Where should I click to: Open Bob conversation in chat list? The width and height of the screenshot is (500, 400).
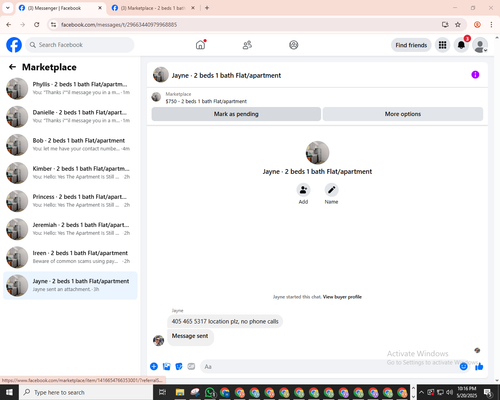tap(70, 145)
